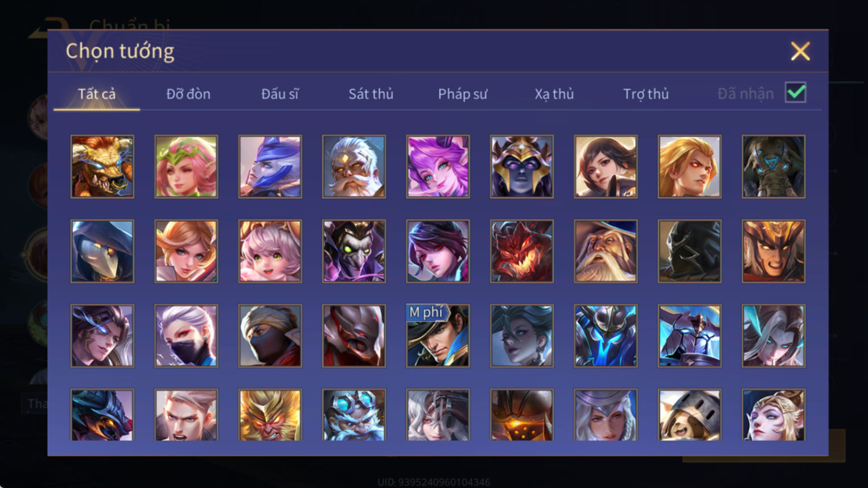Pick the pink-haired elf hero with green crown

(x=186, y=167)
